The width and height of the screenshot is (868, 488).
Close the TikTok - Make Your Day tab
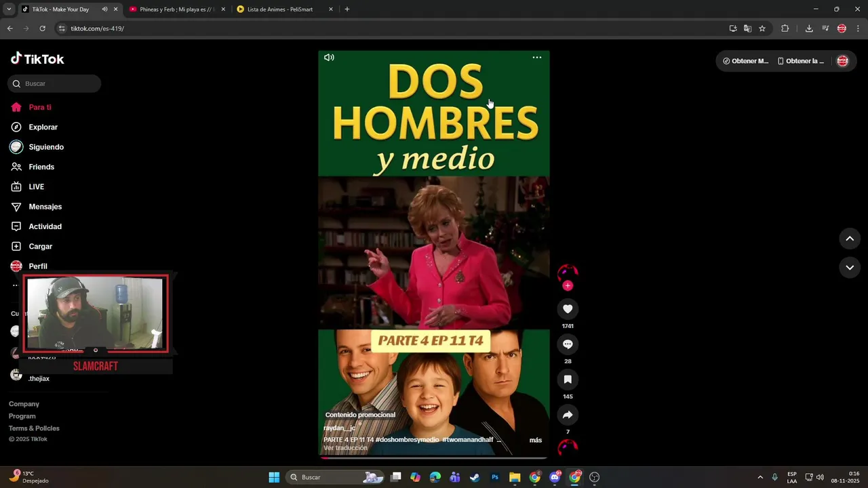[115, 9]
